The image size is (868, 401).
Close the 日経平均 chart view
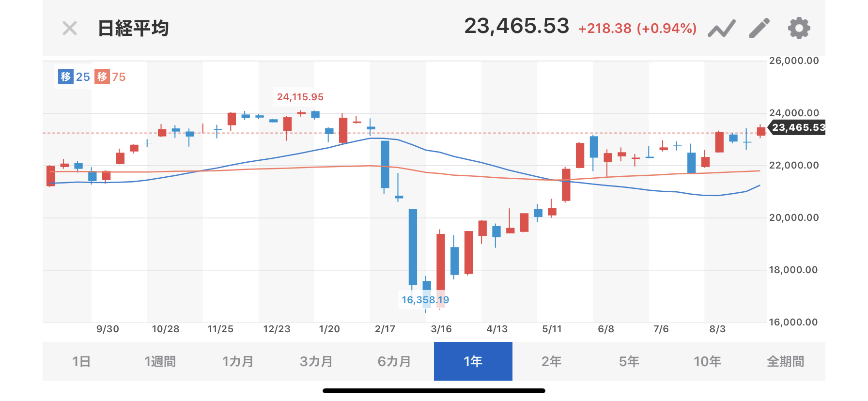[x=70, y=28]
